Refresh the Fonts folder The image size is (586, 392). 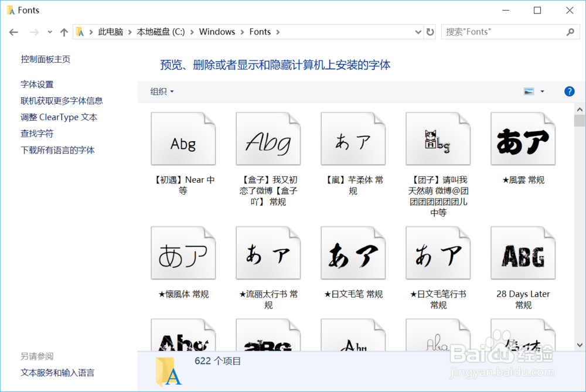[430, 32]
